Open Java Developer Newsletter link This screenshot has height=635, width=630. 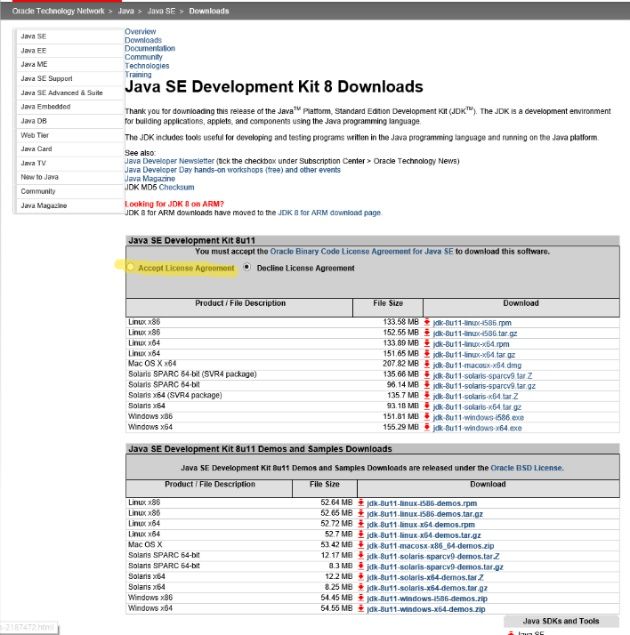pyautogui.click(x=169, y=161)
